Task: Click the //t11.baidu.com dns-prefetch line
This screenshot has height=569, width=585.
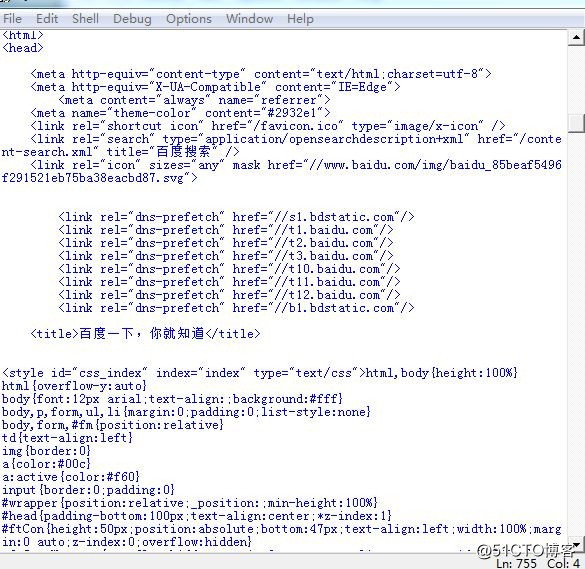Action: point(229,282)
